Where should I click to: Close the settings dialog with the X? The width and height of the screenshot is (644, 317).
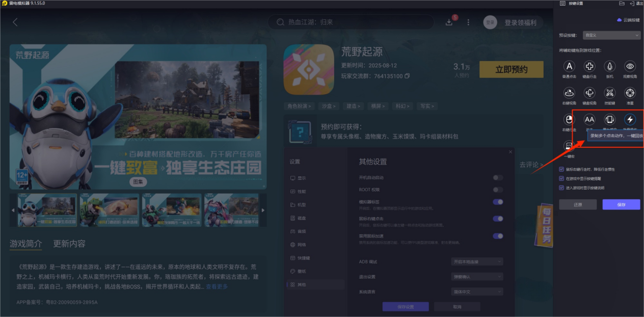point(511,152)
